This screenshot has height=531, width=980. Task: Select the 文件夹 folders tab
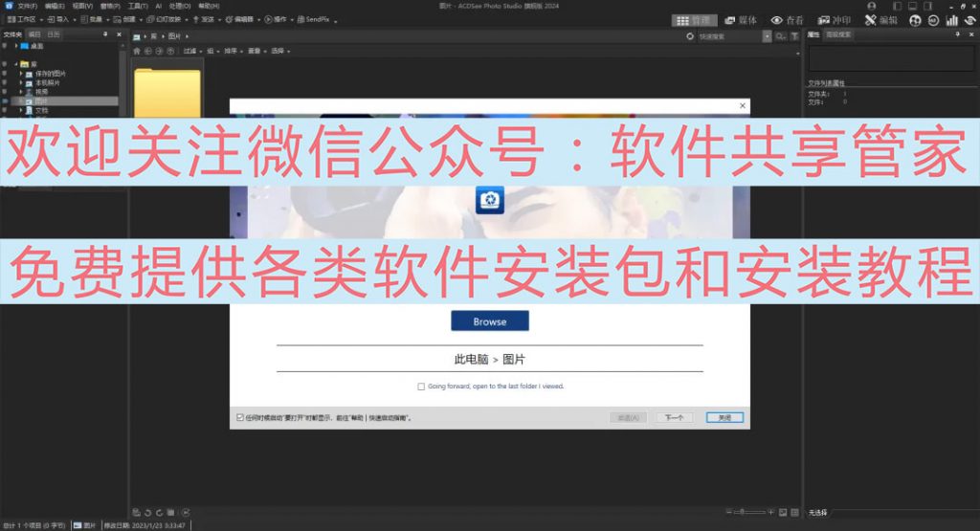point(12,34)
